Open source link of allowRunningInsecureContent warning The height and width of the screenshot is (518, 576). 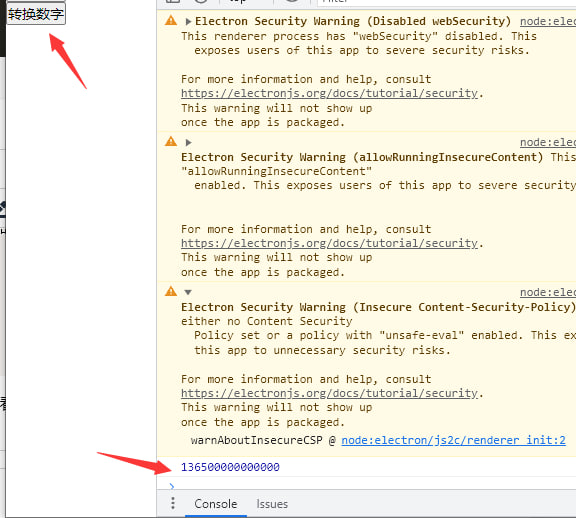(x=548, y=143)
